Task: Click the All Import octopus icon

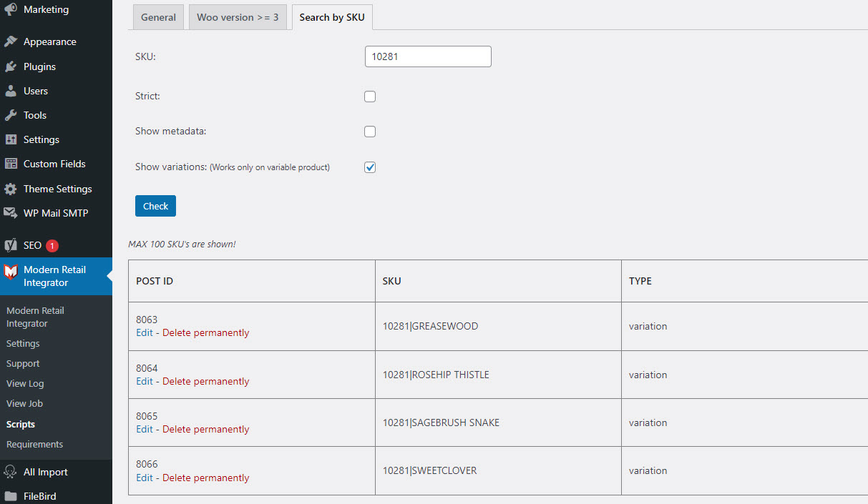Action: 11,472
